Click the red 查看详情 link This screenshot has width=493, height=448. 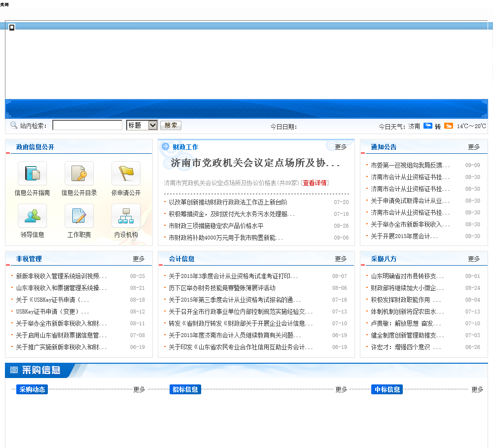pos(315,183)
